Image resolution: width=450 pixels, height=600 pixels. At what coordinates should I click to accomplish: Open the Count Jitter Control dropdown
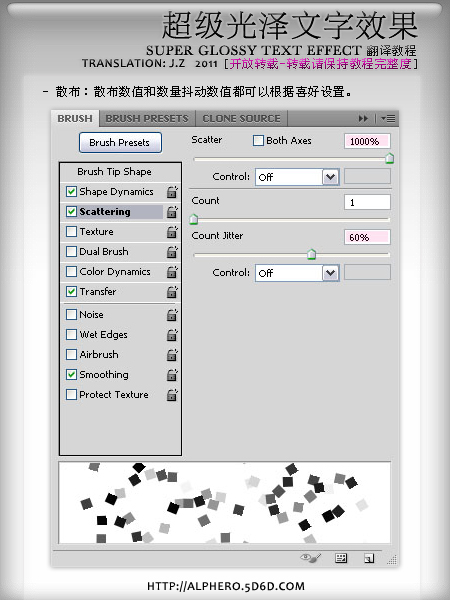coord(297,273)
